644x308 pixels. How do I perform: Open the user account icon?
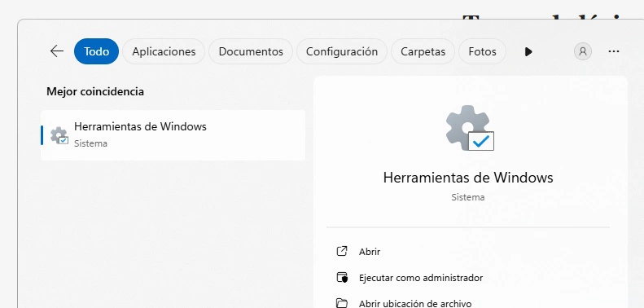click(x=582, y=51)
